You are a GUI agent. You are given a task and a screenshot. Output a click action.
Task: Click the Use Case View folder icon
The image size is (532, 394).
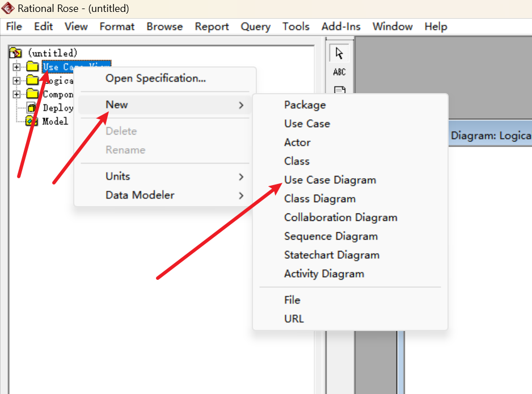click(32, 66)
